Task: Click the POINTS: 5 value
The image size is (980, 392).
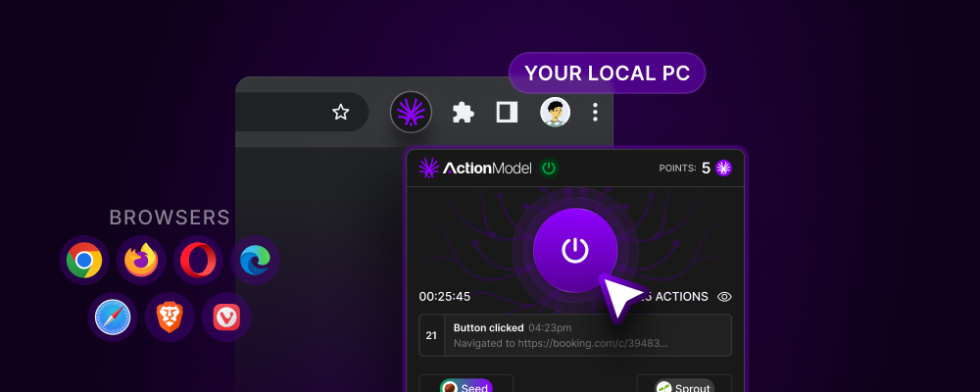Action: tap(685, 169)
